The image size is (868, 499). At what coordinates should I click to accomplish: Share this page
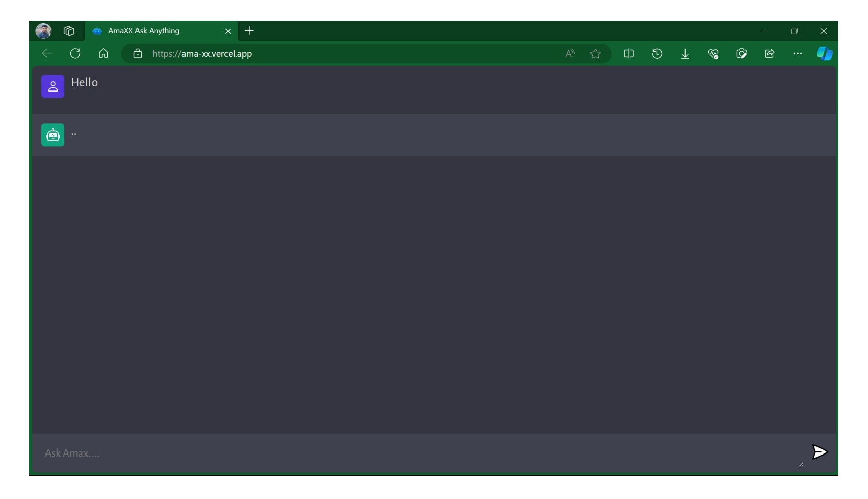tap(769, 53)
